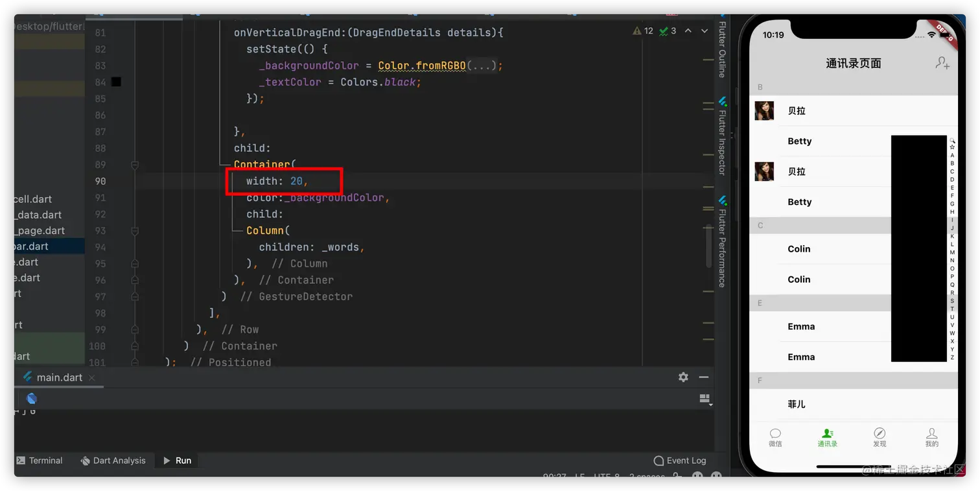Click the warnings count indicator showing 12
Viewport: 980px width, 491px height.
[643, 30]
